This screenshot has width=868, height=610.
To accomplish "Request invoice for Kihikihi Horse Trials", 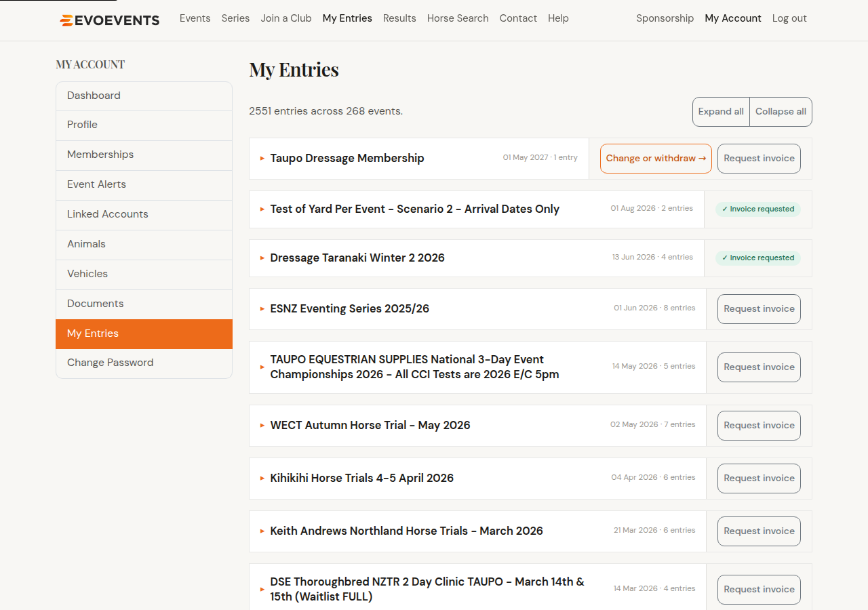I will click(x=759, y=479).
